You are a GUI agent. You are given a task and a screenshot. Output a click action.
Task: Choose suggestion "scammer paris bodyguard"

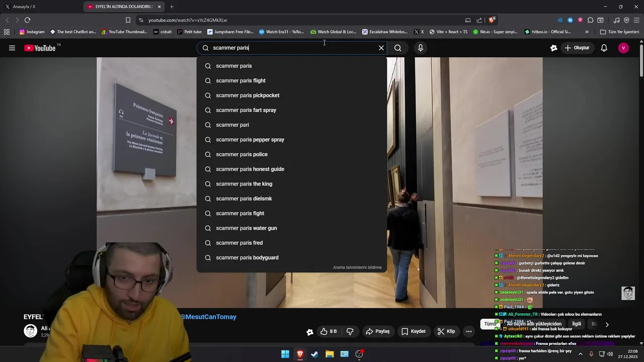[x=291, y=257]
